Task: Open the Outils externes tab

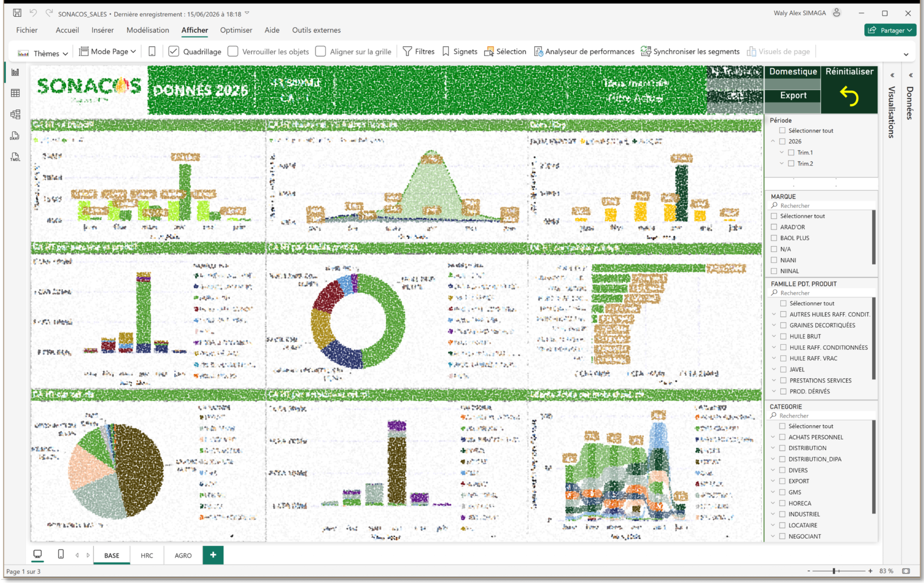Action: (316, 30)
